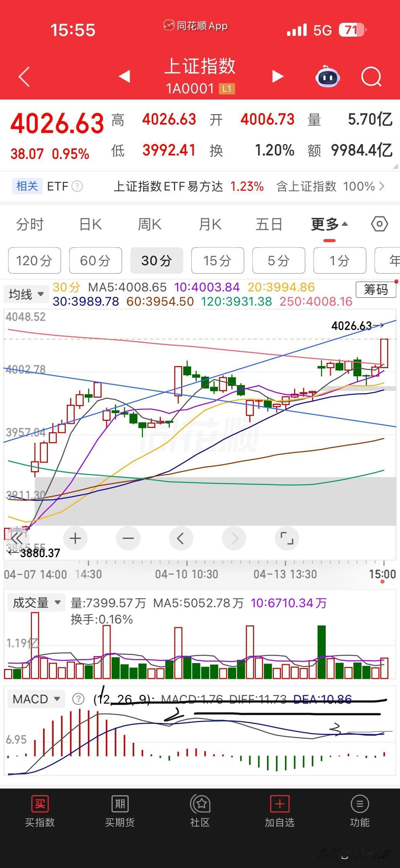Tap the 5G signal indicator

click(x=322, y=30)
